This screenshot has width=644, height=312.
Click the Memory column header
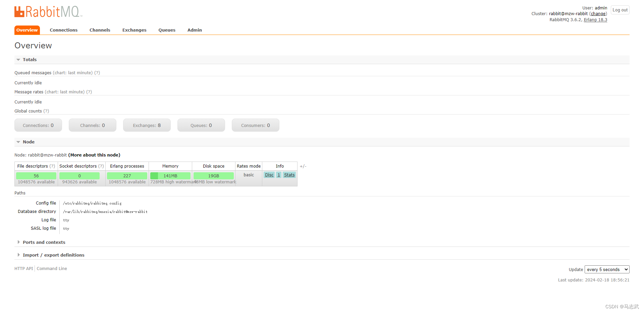tap(170, 166)
